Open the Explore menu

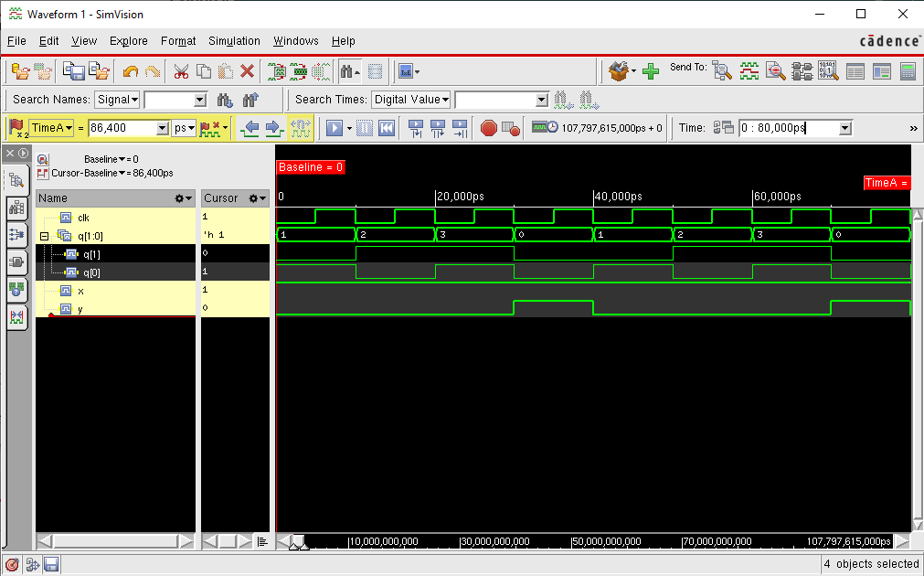coord(128,41)
